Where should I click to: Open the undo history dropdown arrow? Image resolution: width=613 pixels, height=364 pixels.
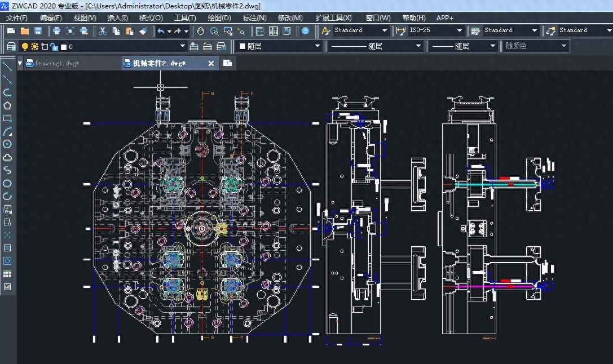point(169,31)
